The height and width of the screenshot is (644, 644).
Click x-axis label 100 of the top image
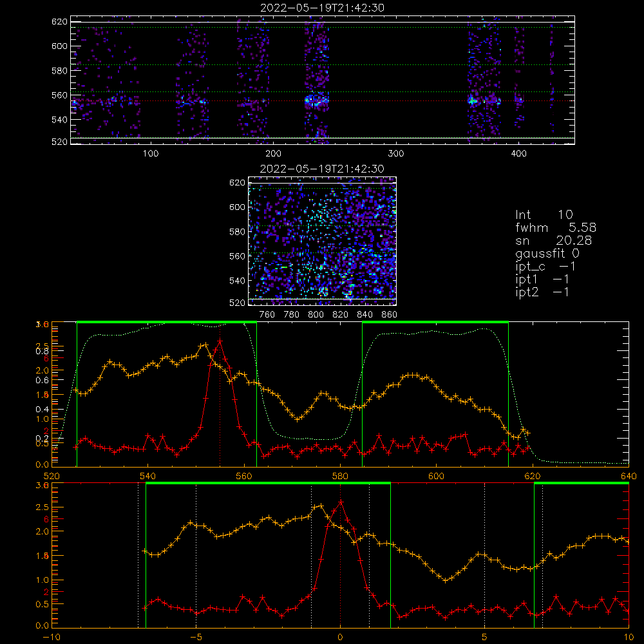click(151, 154)
